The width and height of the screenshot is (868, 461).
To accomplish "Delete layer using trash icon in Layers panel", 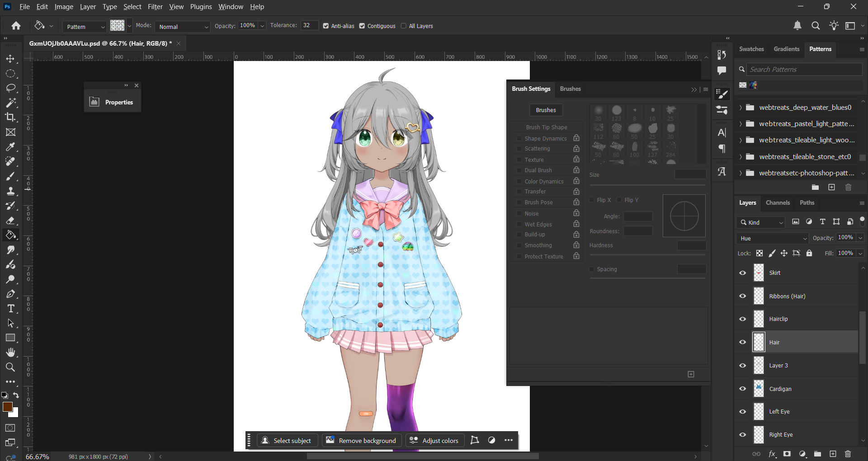I will pyautogui.click(x=848, y=454).
